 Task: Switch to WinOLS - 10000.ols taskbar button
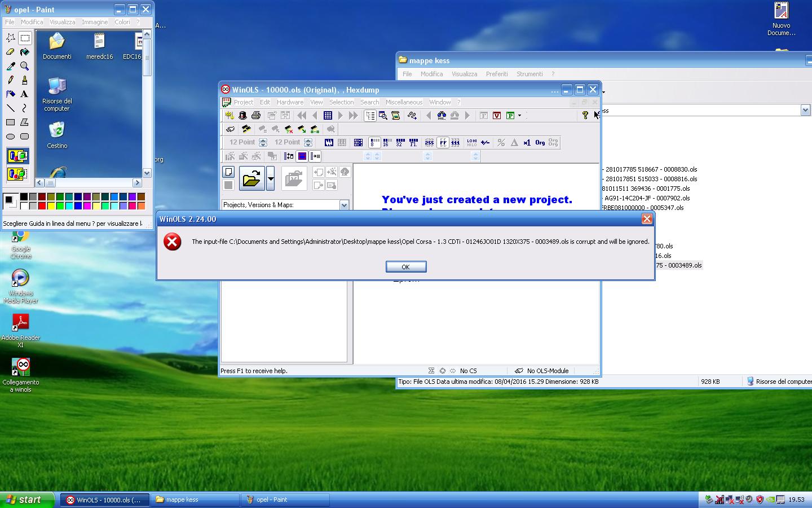pos(105,500)
